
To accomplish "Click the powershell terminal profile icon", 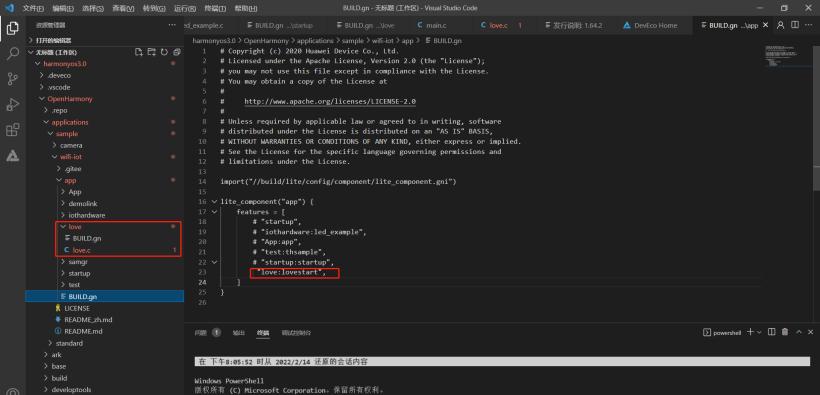I will (707, 332).
